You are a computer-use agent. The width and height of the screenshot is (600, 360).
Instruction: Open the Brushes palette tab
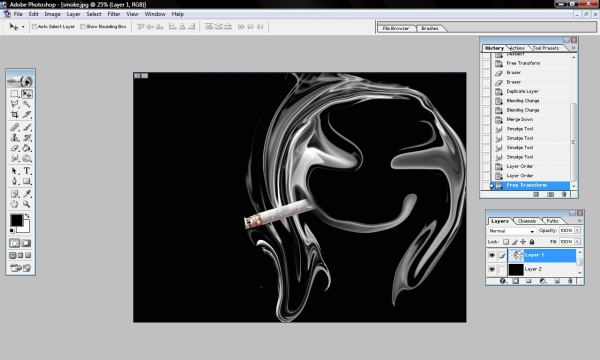coord(430,28)
